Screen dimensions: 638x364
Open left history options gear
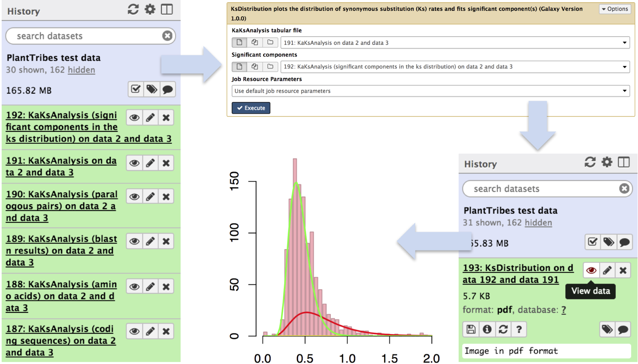click(150, 10)
